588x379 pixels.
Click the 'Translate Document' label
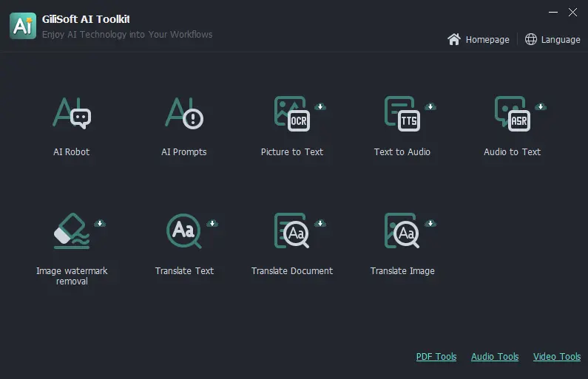[292, 271]
